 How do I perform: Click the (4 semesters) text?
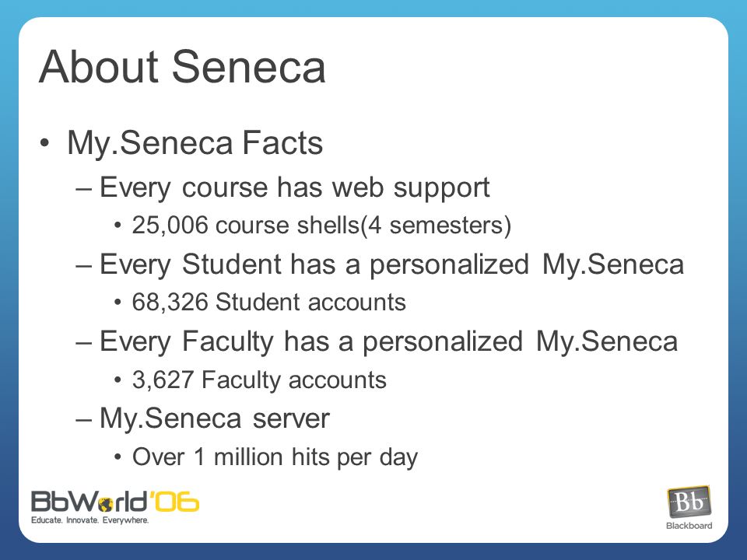point(436,226)
